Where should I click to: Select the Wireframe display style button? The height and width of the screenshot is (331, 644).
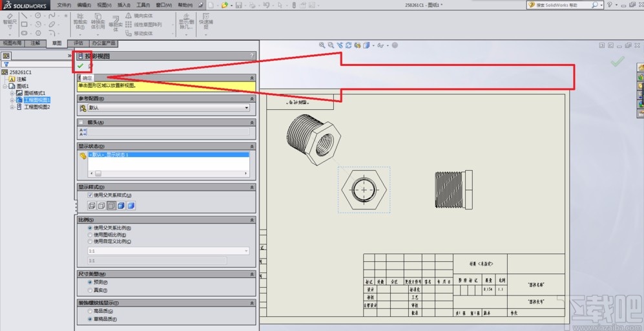point(92,206)
